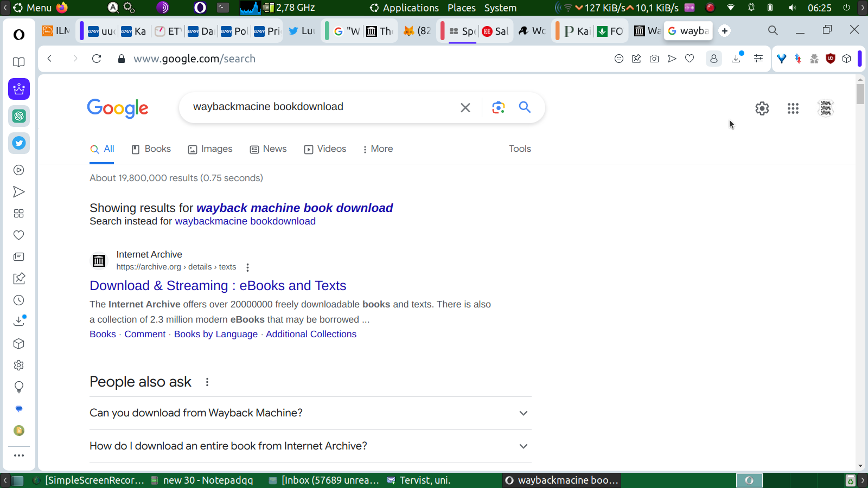
Task: Open a new tab with plus button
Action: [x=725, y=31]
